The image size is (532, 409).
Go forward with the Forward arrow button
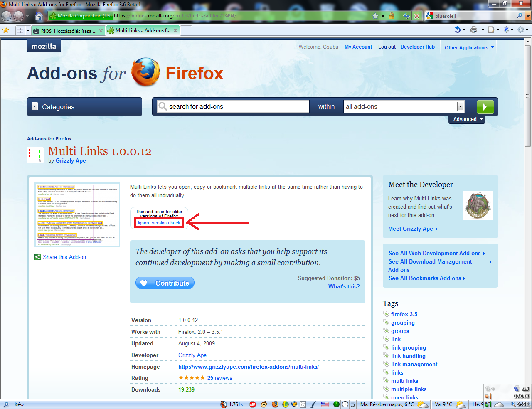(x=18, y=16)
